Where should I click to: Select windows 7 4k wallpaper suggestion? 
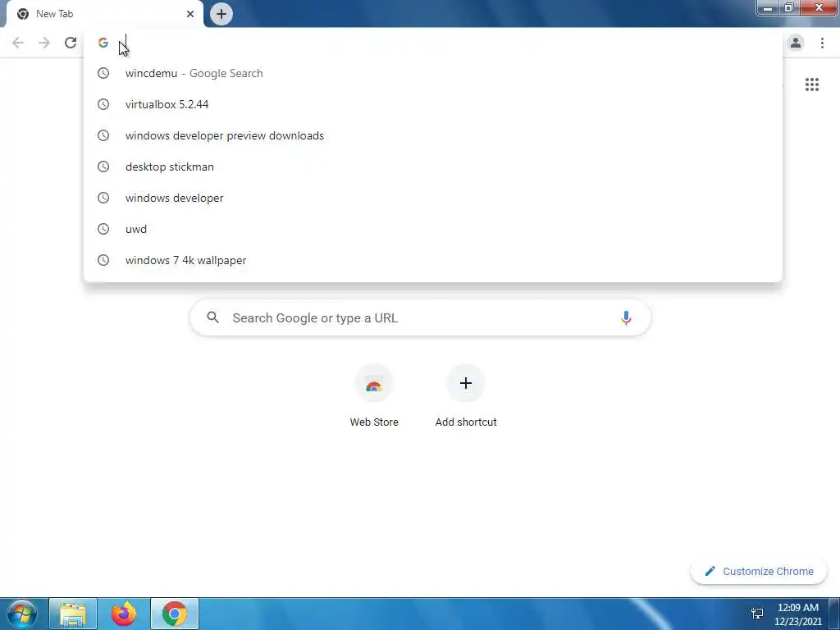[433, 260]
